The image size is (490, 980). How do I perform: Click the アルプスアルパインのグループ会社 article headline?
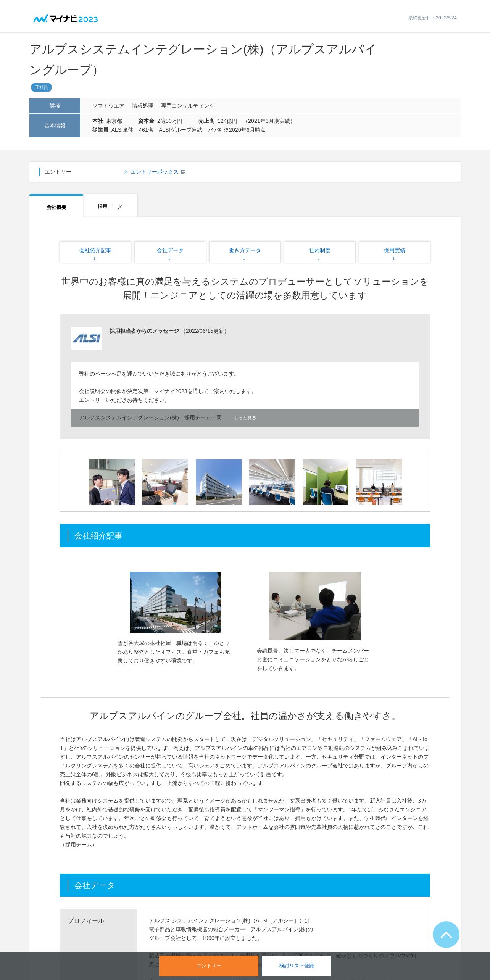click(245, 716)
